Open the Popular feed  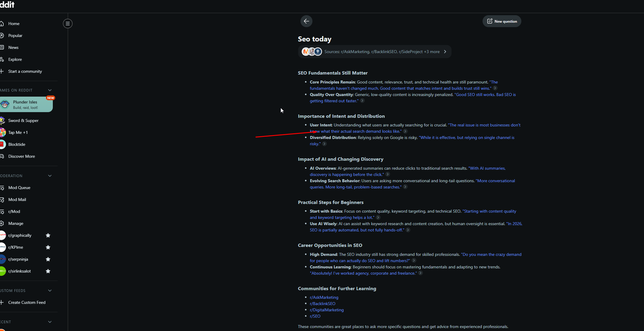click(x=15, y=35)
